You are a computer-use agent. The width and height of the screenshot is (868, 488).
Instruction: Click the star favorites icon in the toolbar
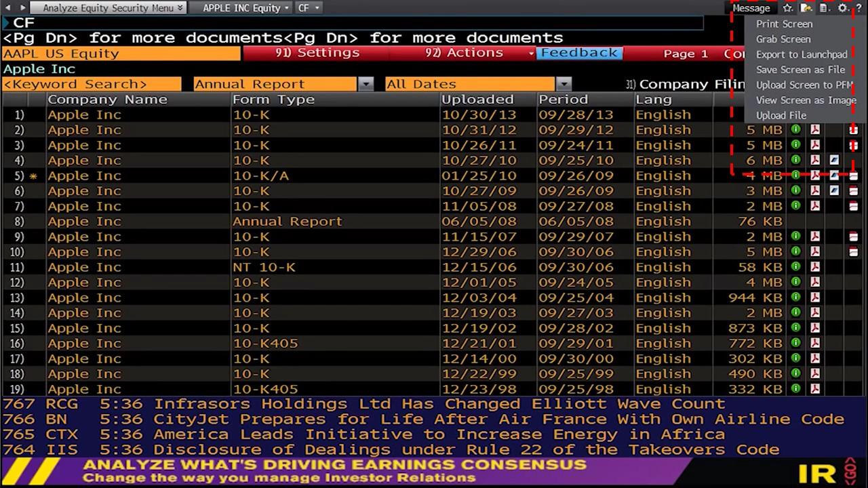(787, 7)
